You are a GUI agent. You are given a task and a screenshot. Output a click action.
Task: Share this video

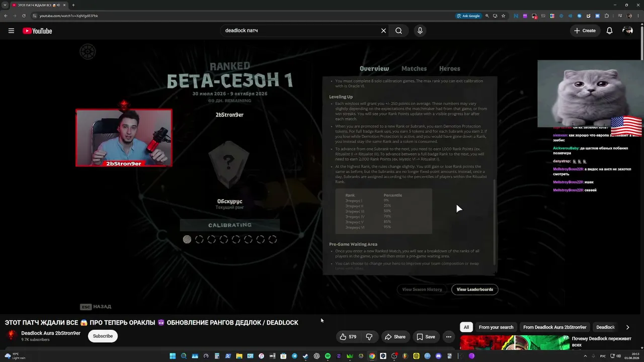395,337
